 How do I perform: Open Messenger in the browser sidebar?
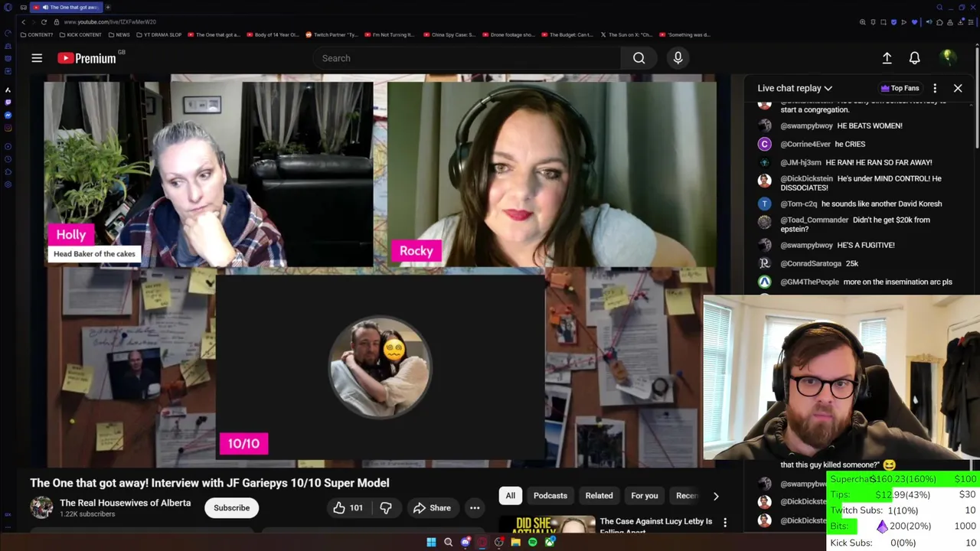click(8, 115)
